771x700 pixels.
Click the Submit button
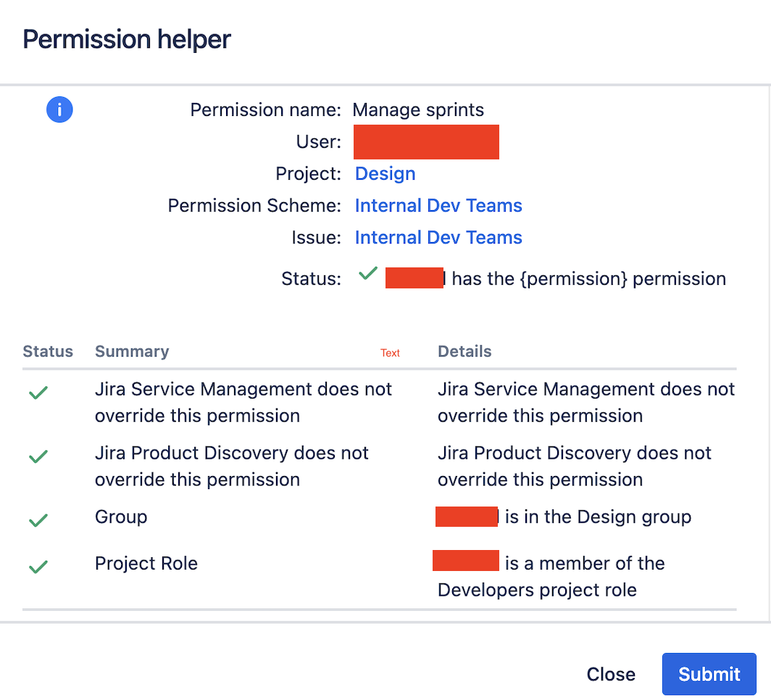pos(709,674)
